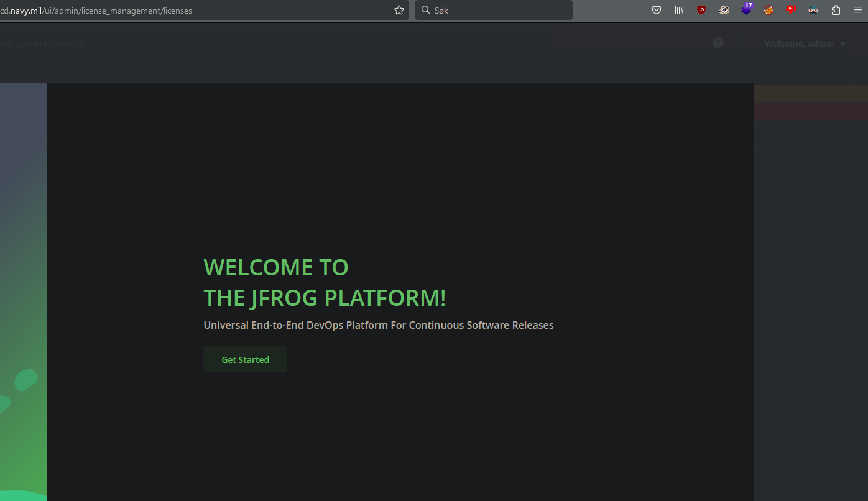Open the goggles character extension icon
The height and width of the screenshot is (501, 868).
click(x=813, y=11)
